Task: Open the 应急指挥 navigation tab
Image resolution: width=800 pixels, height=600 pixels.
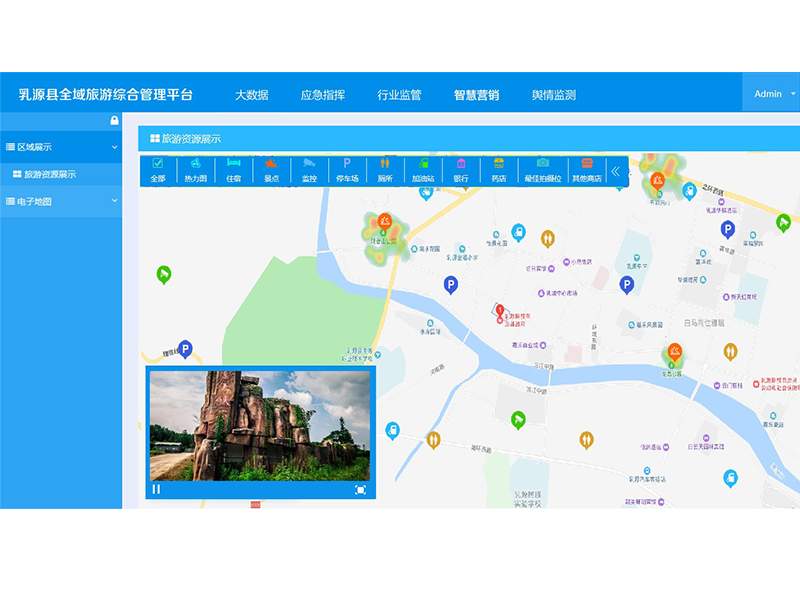Action: [x=322, y=95]
